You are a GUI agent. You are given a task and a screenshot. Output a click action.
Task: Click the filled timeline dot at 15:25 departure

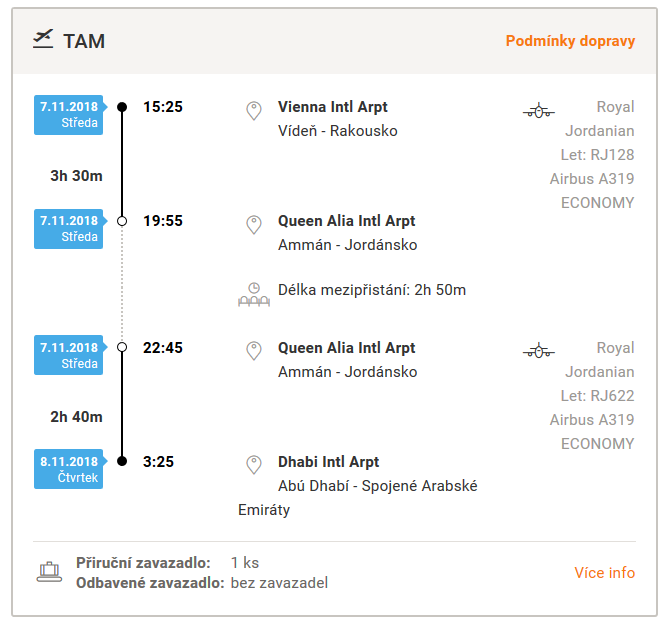[122, 107]
